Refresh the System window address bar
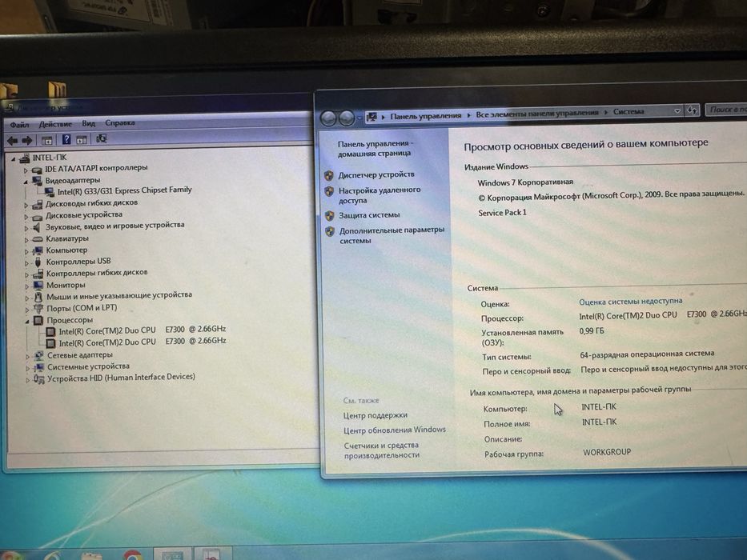 point(693,110)
